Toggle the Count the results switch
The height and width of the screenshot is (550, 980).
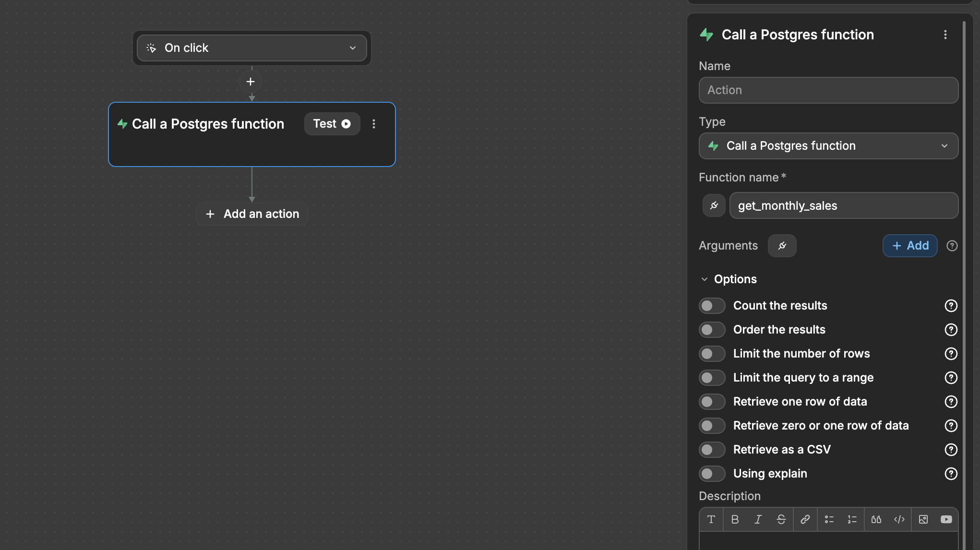[x=712, y=306]
